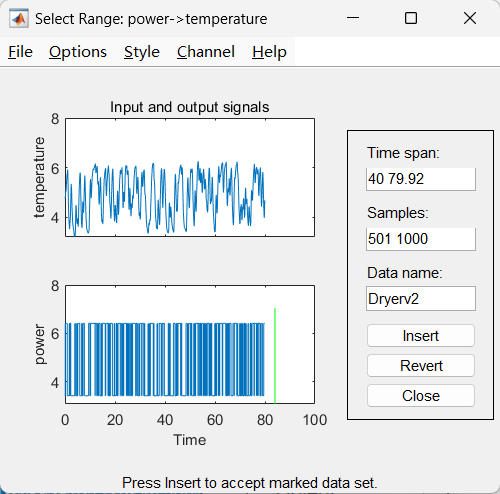Maximize the Select Range window
Image resolution: width=500 pixels, height=494 pixels.
pos(411,18)
